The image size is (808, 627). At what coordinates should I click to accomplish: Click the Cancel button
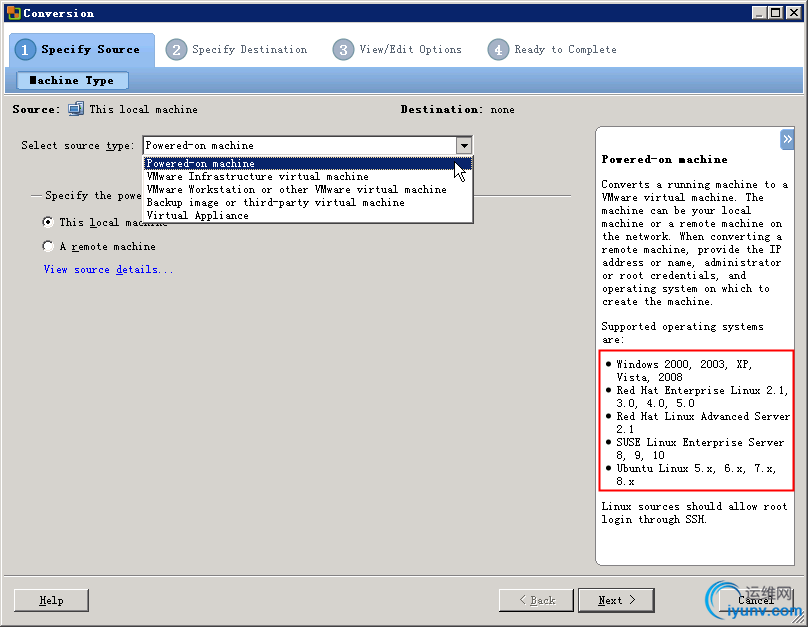[756, 600]
